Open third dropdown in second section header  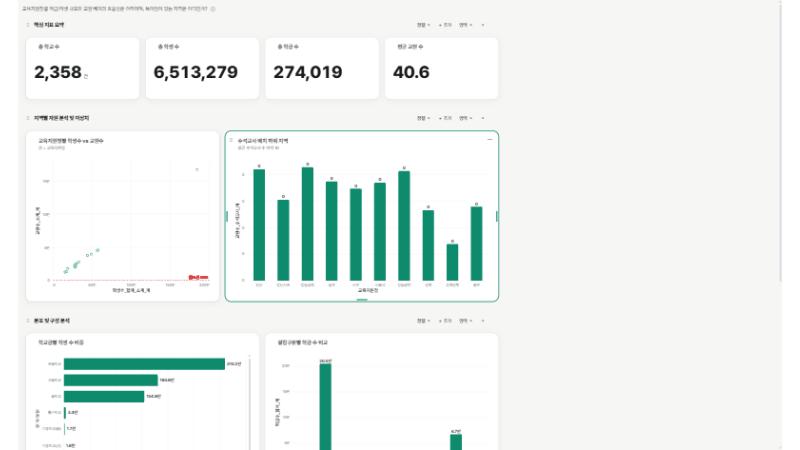[465, 118]
